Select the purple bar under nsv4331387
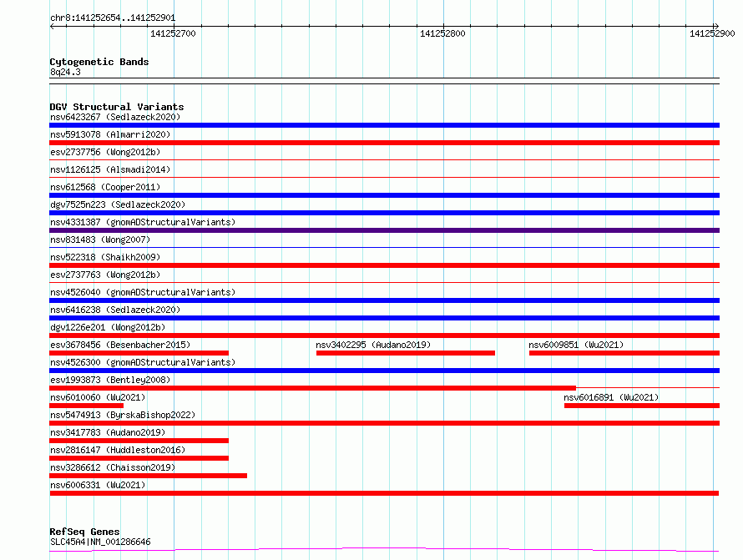 pos(384,230)
